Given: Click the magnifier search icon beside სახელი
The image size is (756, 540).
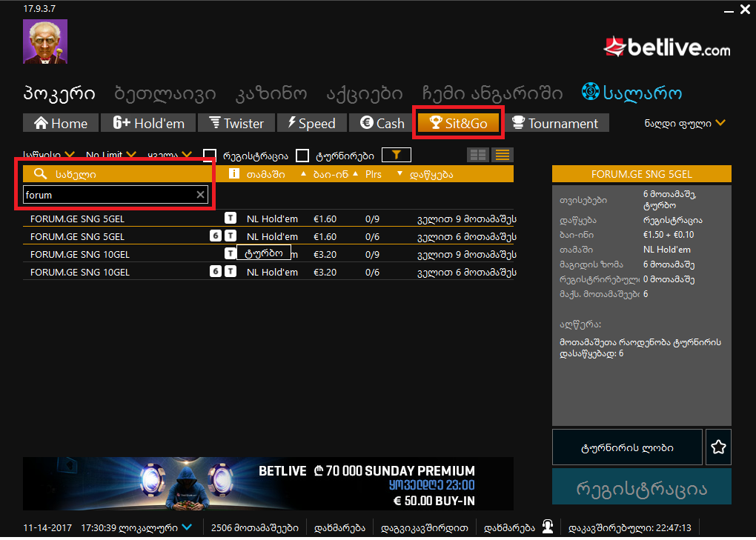Looking at the screenshot, I should coord(41,174).
